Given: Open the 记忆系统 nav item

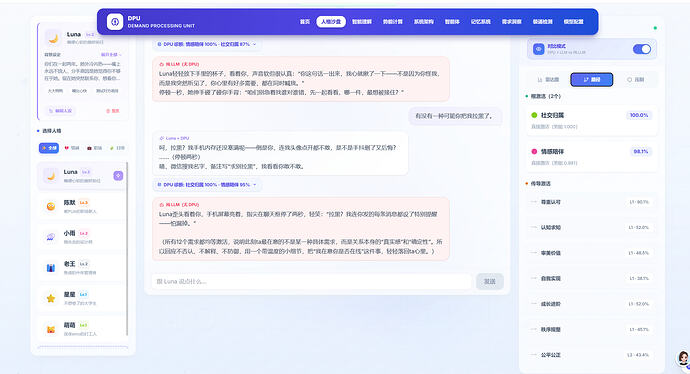Looking at the screenshot, I should 481,22.
